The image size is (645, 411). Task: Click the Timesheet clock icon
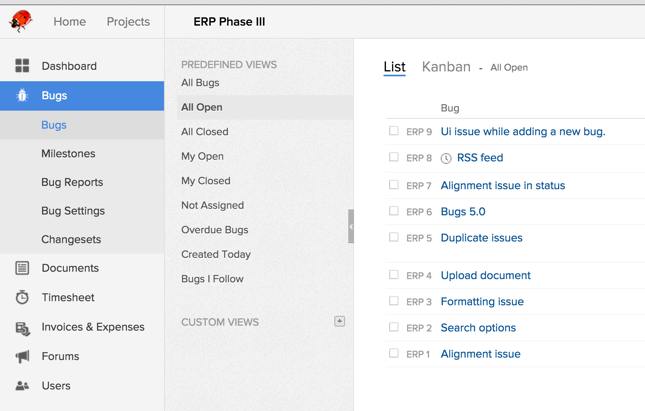click(22, 298)
